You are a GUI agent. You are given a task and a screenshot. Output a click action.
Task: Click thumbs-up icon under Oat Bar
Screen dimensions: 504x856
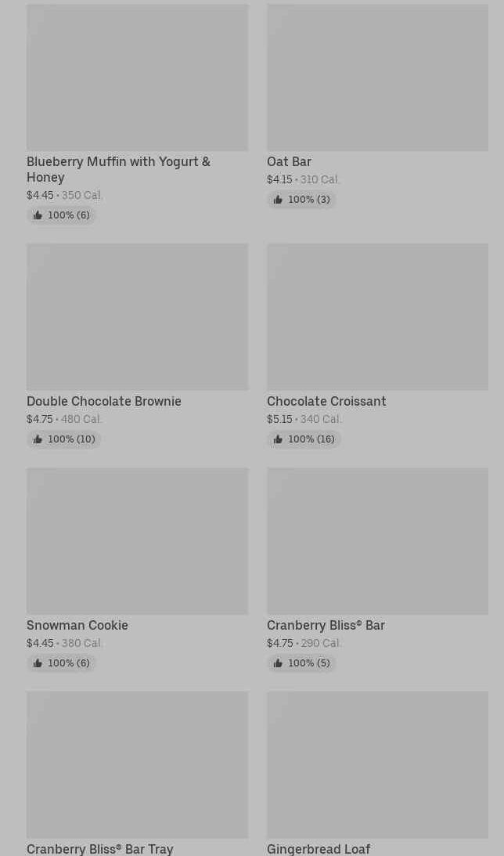(x=278, y=200)
